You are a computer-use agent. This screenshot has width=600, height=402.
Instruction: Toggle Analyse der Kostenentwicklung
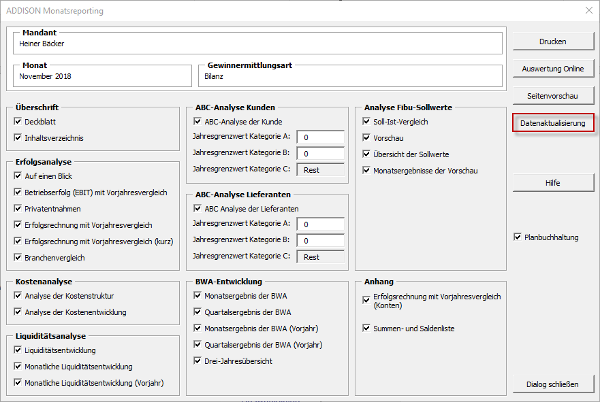pyautogui.click(x=18, y=312)
